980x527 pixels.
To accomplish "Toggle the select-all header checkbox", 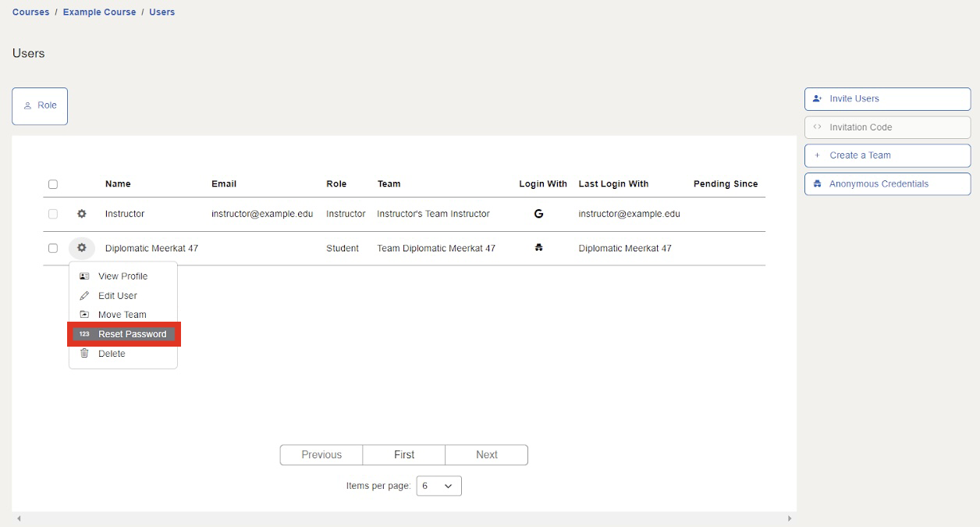I will pyautogui.click(x=53, y=184).
